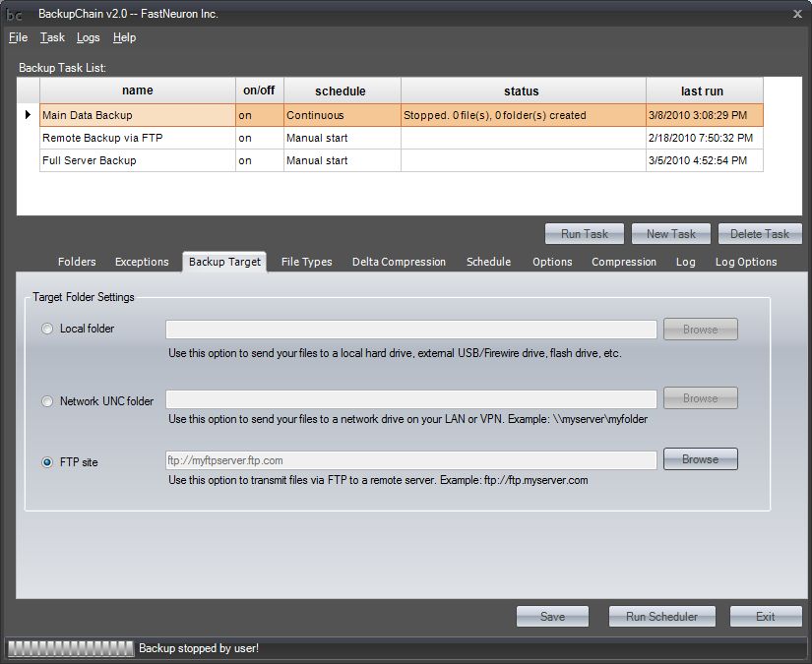Choose the Network UNC folder option

pos(47,401)
